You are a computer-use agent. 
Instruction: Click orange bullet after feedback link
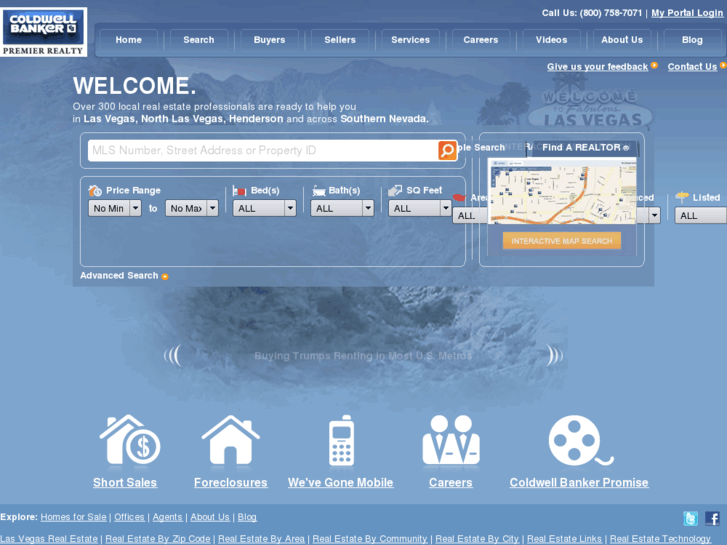[x=654, y=65]
